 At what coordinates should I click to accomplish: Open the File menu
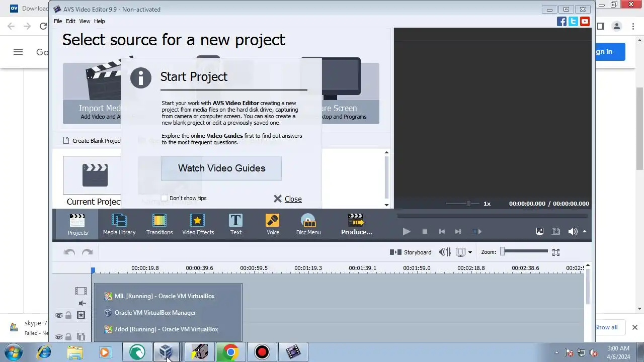click(x=58, y=21)
